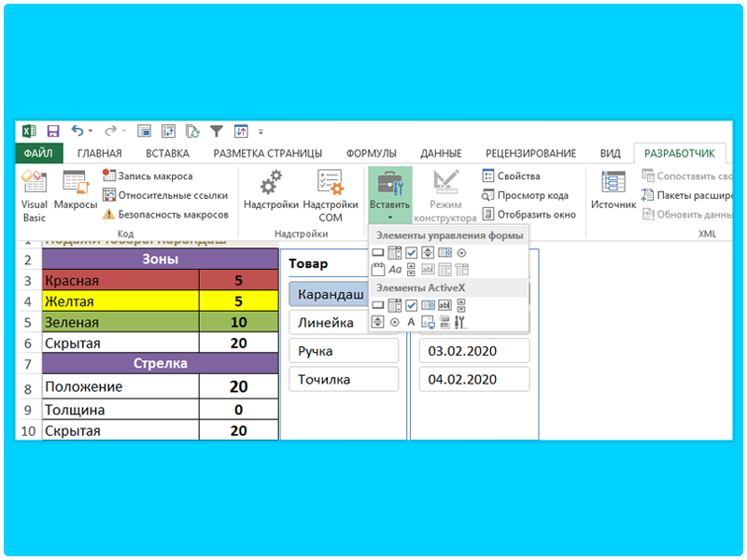747x560 pixels.
Task: Open the Visual Basic editor
Action: point(34,196)
